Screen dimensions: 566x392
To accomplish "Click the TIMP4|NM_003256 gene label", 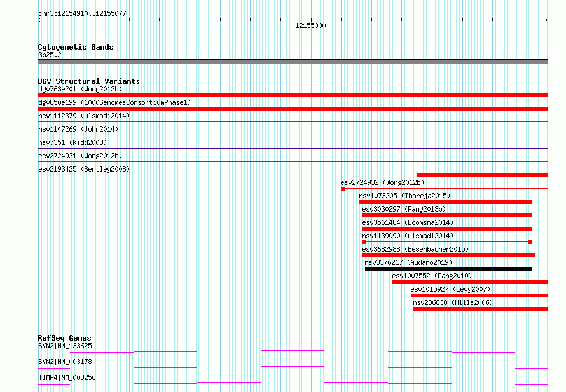I will point(67,377).
